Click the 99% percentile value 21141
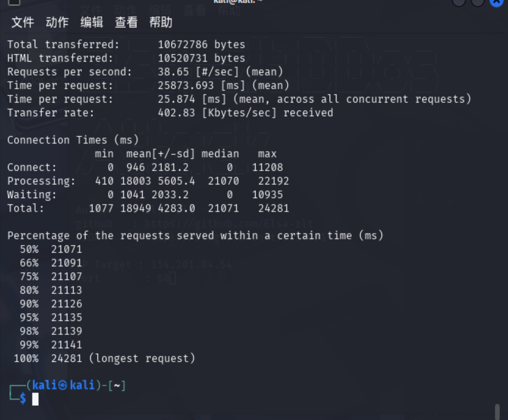The width and height of the screenshot is (508, 420). pyautogui.click(x=66, y=345)
